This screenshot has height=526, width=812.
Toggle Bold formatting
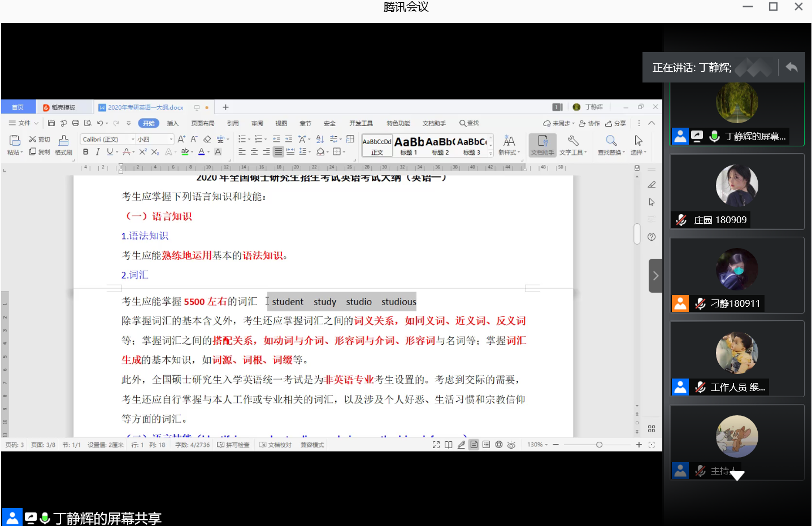pyautogui.click(x=86, y=151)
